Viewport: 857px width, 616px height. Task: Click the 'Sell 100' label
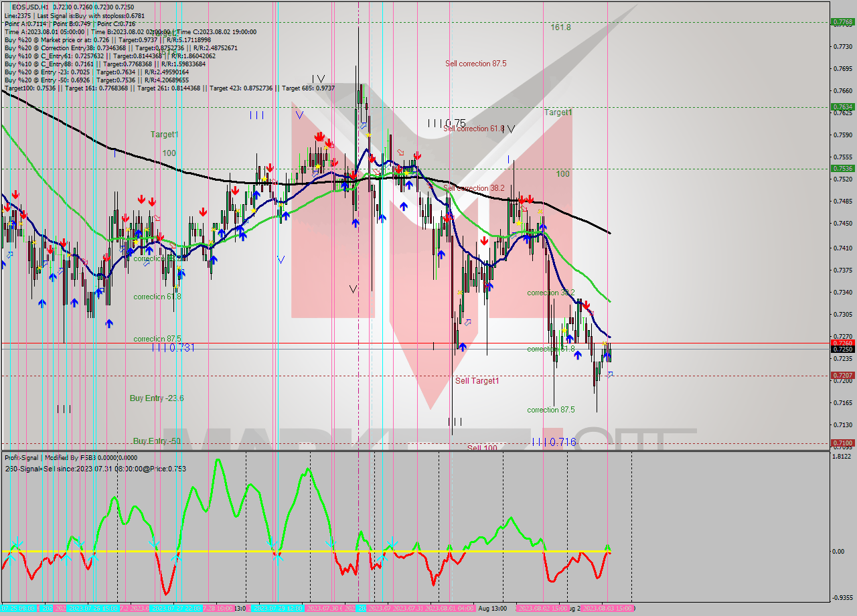[482, 448]
